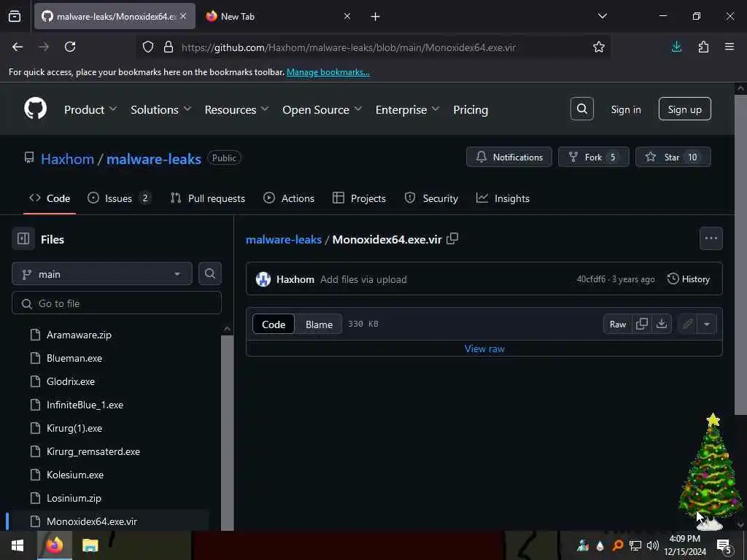Image resolution: width=747 pixels, height=560 pixels.
Task: Open the Windows Start menu
Action: coord(18,545)
